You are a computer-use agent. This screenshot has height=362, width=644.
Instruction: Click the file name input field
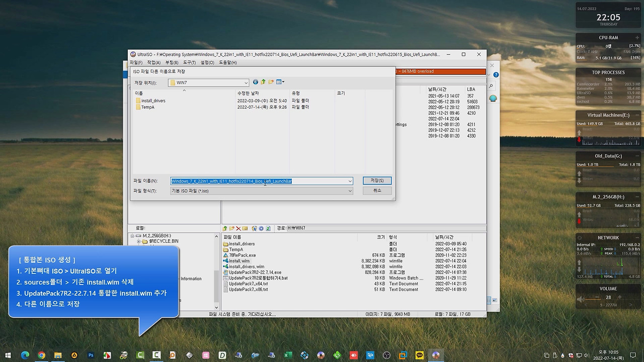[x=259, y=181]
